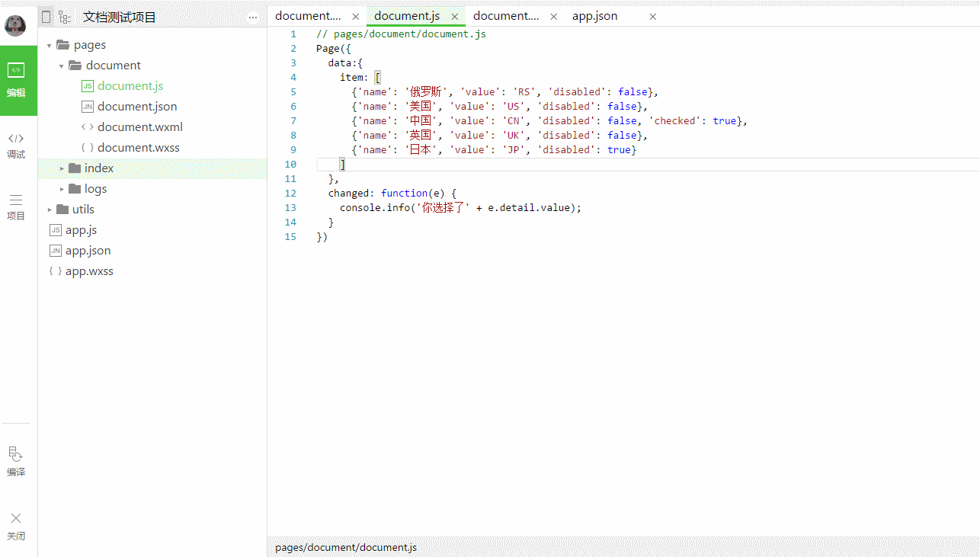Open document.wxml in file tree
This screenshot has width=980, height=557.
[139, 127]
